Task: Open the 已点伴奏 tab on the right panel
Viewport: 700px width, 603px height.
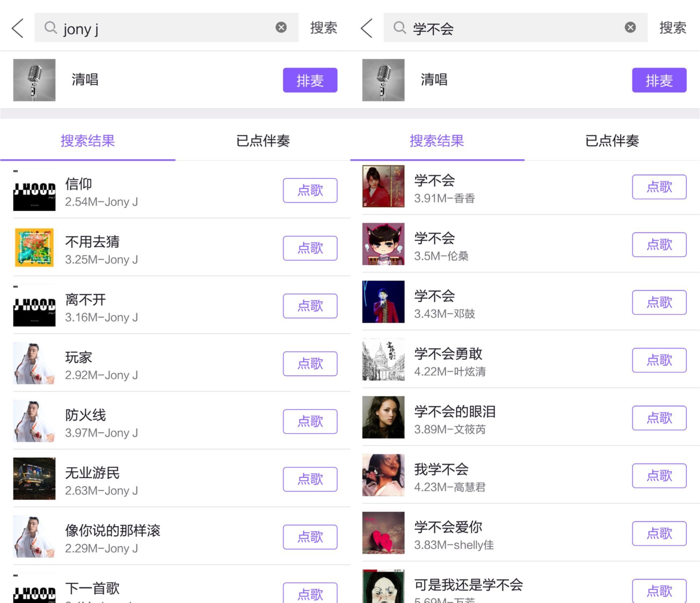Action: click(612, 142)
